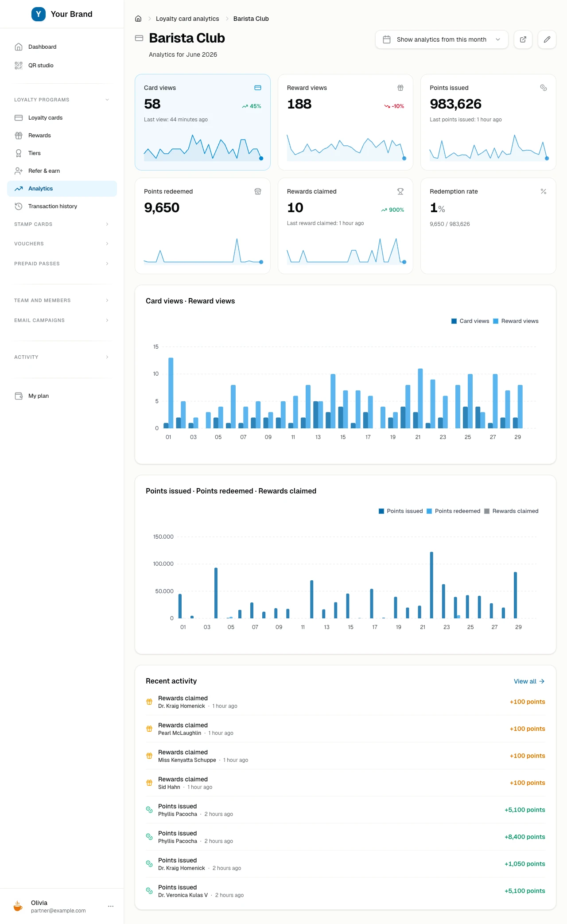Open Dashboard from the sidebar
Screen dimensions: 567x924
click(x=62, y=47)
